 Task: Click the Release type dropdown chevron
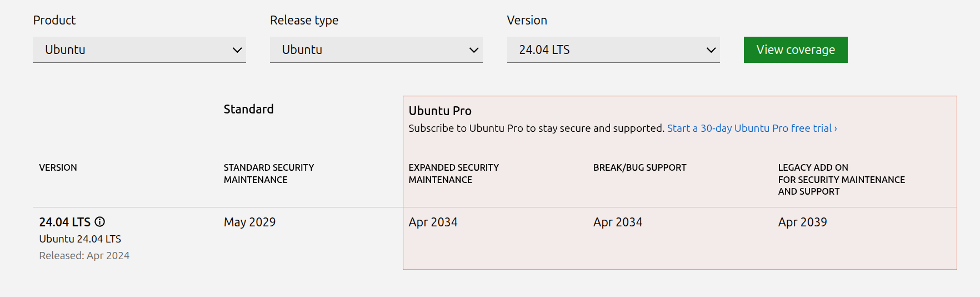(x=474, y=50)
